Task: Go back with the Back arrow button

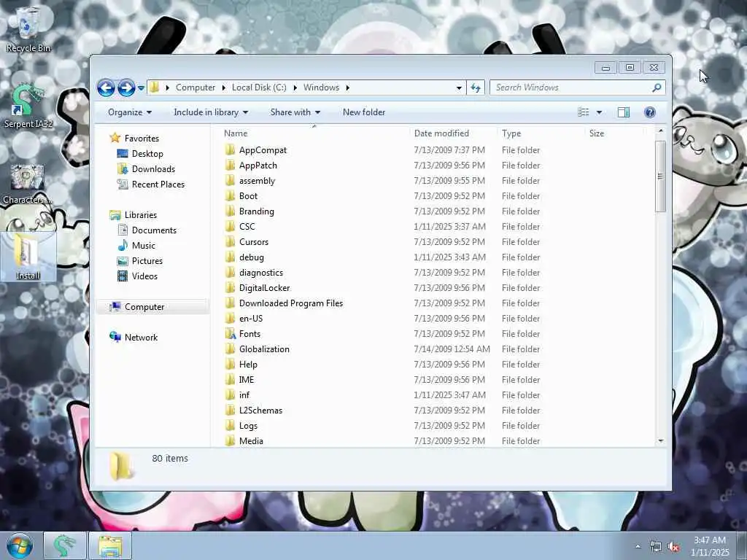Action: tap(106, 87)
